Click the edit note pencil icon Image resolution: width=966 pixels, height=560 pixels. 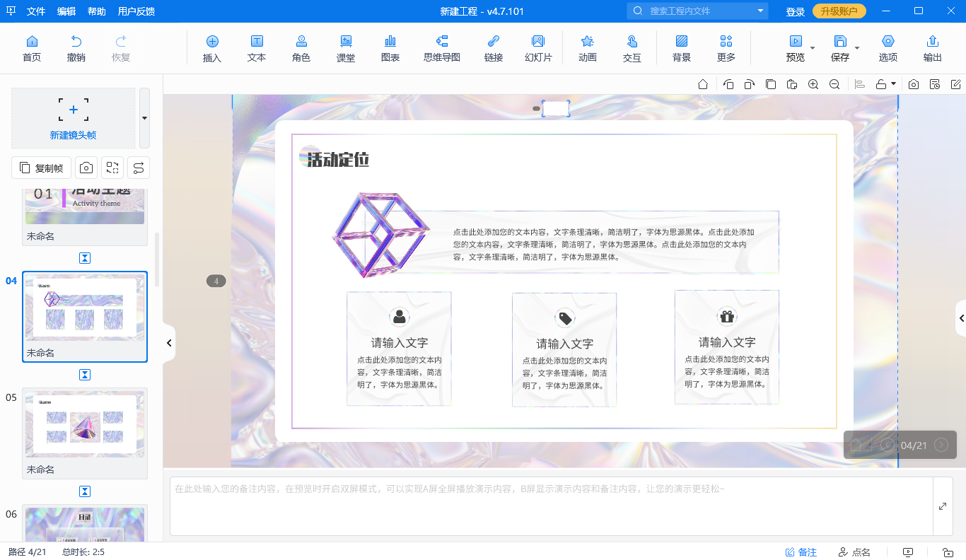coord(956,84)
